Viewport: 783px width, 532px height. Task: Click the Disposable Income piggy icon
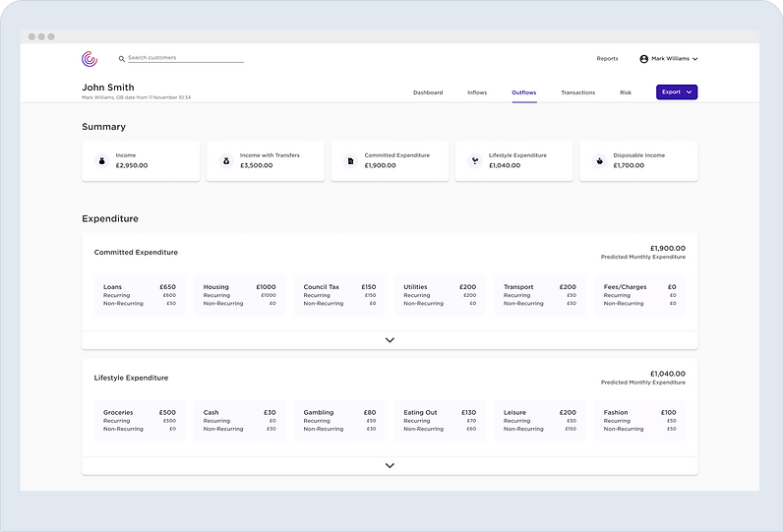point(599,160)
